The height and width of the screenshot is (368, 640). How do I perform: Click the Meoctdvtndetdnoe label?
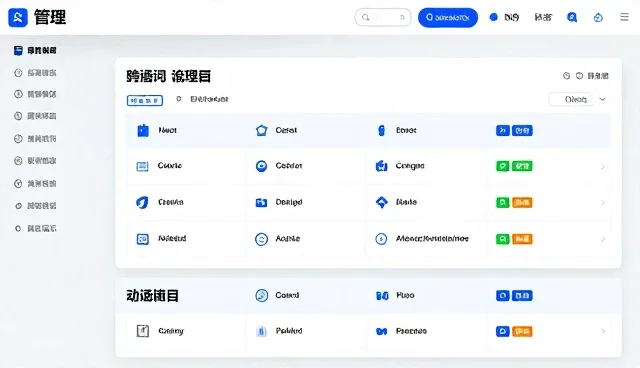click(432, 238)
